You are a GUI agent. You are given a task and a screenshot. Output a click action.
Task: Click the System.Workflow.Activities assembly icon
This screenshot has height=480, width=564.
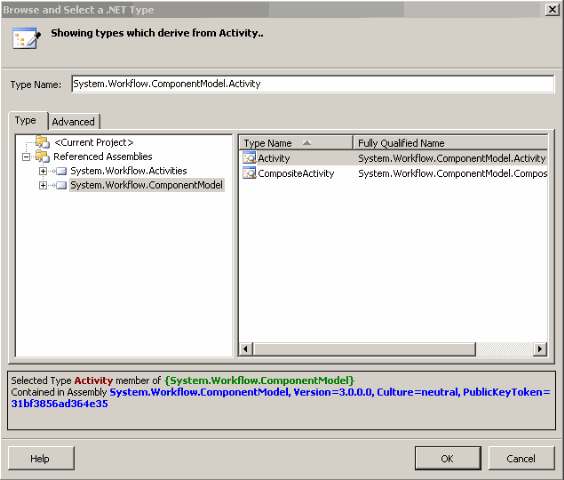(x=62, y=171)
